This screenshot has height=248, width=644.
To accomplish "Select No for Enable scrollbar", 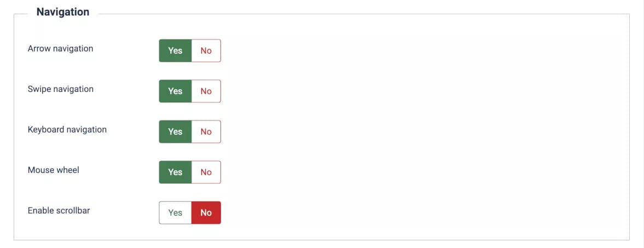I will (206, 212).
